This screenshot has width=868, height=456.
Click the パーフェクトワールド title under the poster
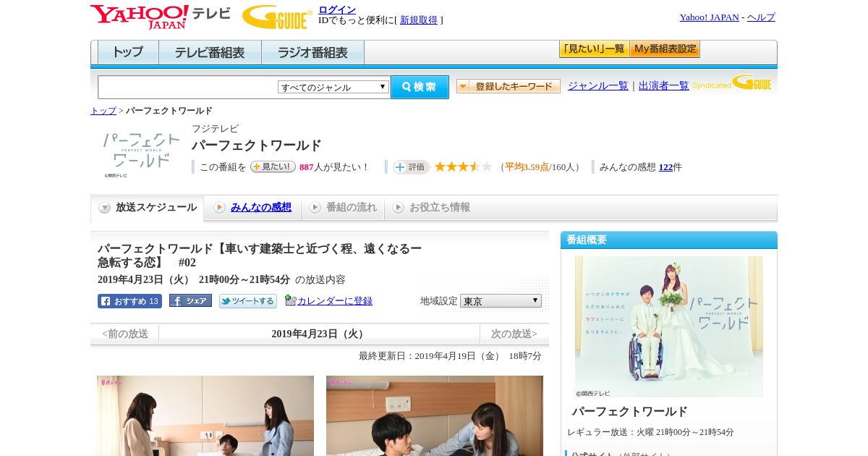[x=630, y=411]
